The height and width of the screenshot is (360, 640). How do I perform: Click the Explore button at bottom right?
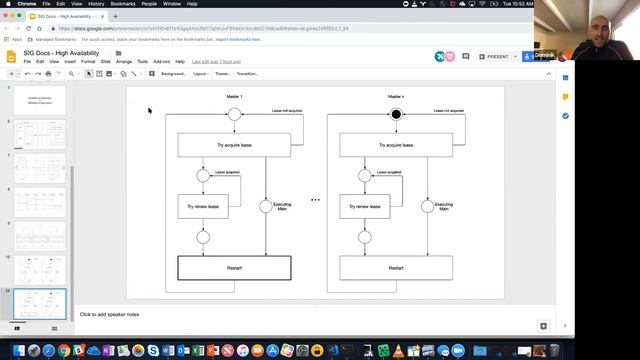[x=543, y=326]
